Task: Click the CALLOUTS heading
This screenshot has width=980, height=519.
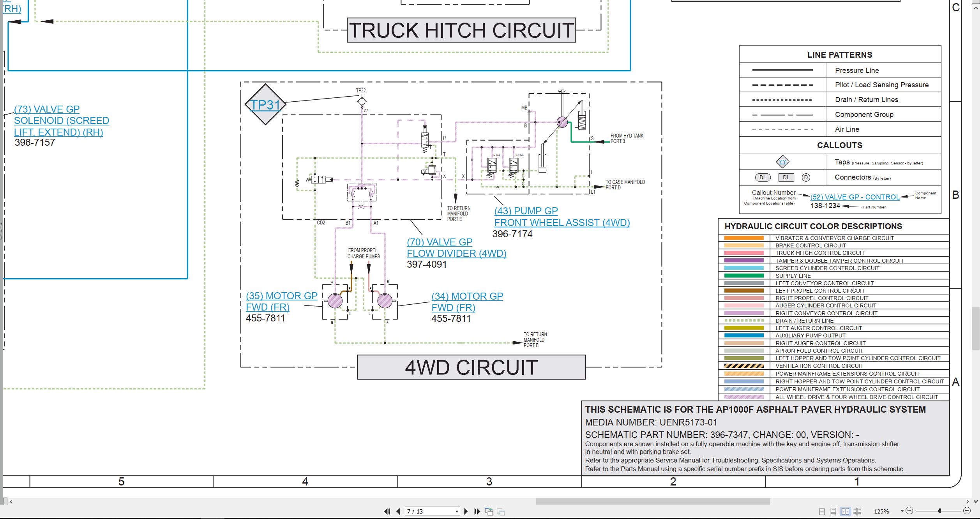Action: click(x=840, y=145)
